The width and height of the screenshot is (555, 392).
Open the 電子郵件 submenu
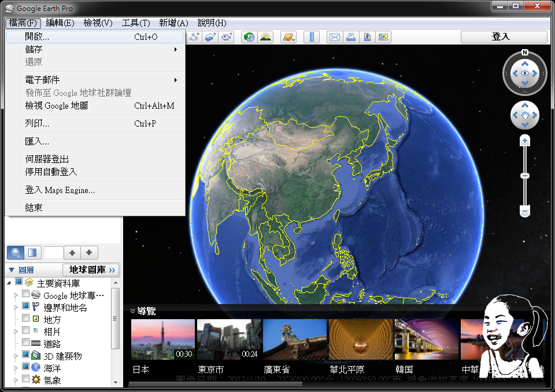pos(95,80)
